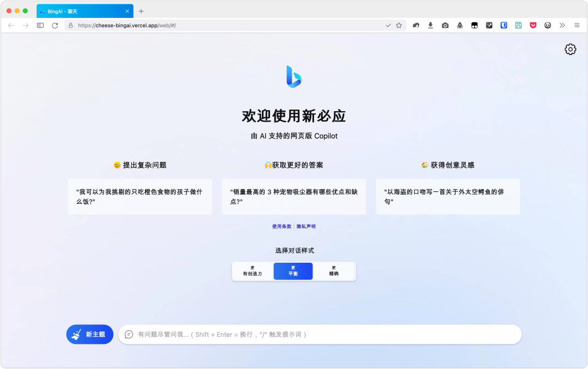Close the BingAI - 聊天 tab
Screen dimensions: 588x369
pos(127,11)
